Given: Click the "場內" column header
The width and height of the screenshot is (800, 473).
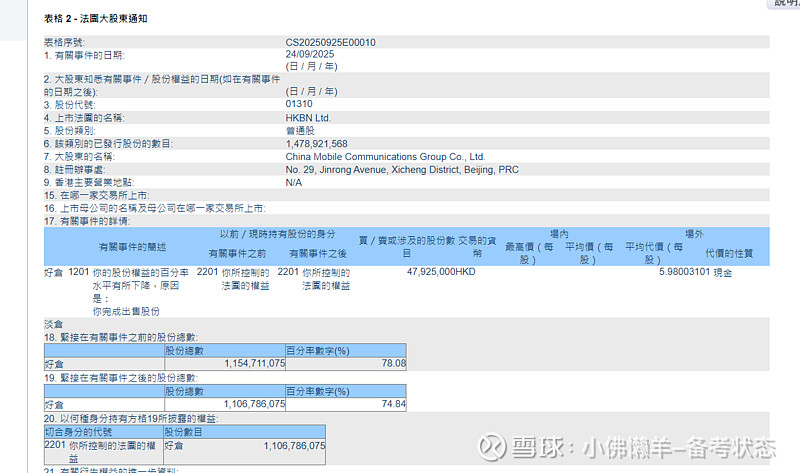Looking at the screenshot, I should pos(559,234).
